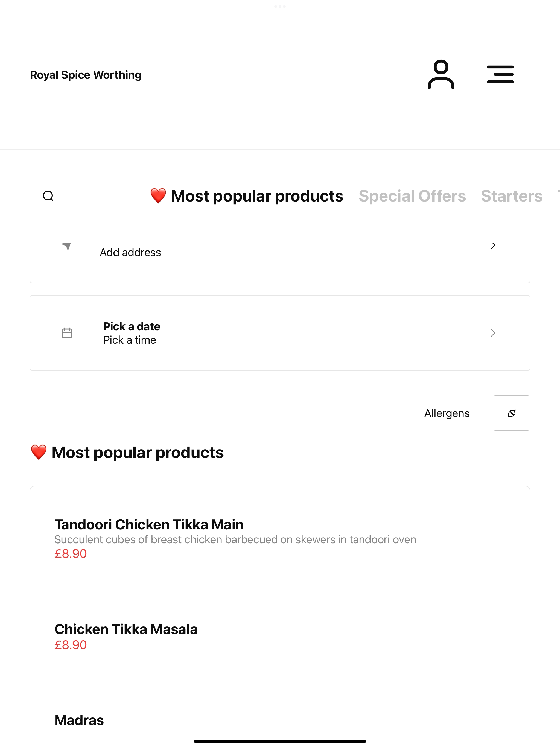
Task: Click the search magnifier icon
Action: tap(48, 196)
